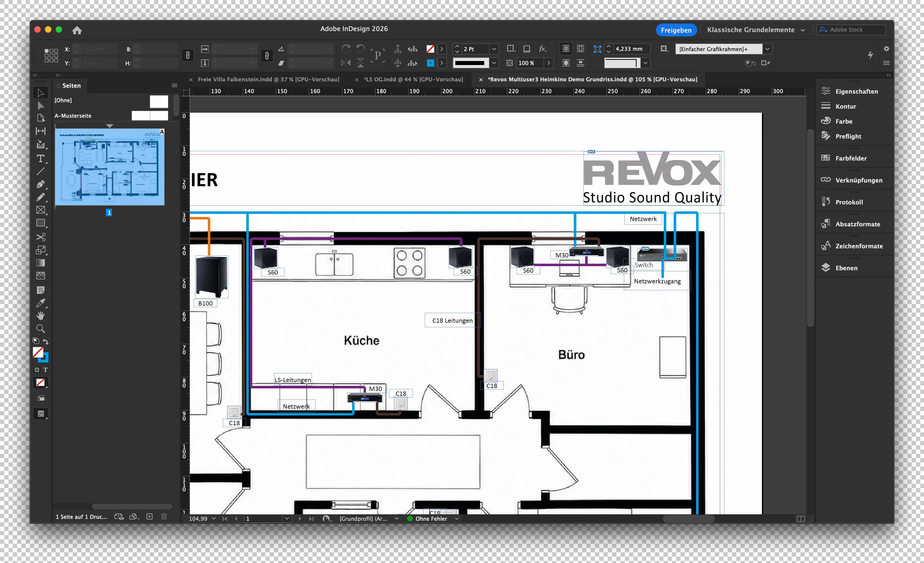Select page 1 thumbnail in Seiten
Screen dimensions: 924x563
point(109,166)
